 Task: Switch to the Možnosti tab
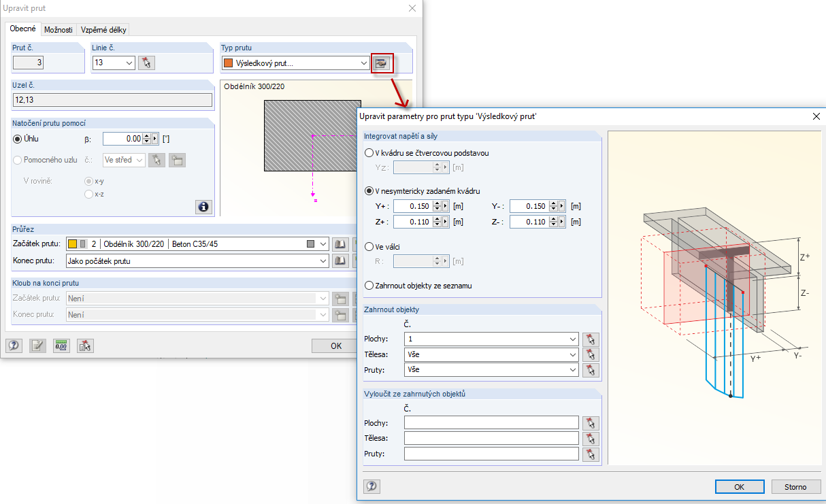coord(59,29)
